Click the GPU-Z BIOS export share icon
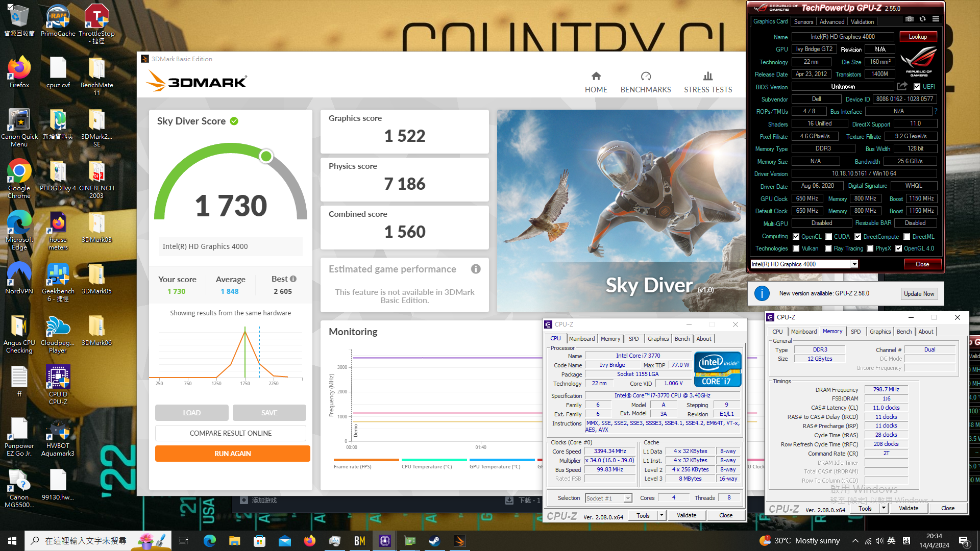Viewport: 980px width, 551px height. click(902, 86)
